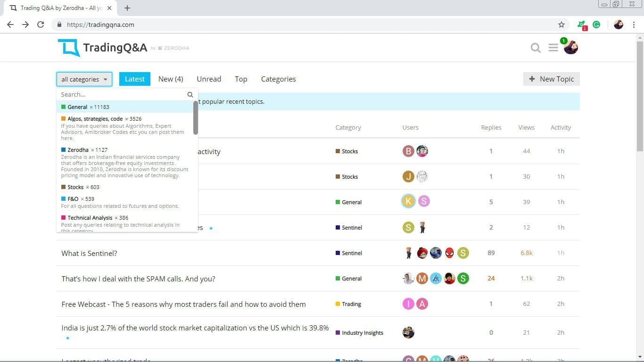The height and width of the screenshot is (362, 644).
Task: Click the TradingQ&A logo icon
Action: point(69,48)
